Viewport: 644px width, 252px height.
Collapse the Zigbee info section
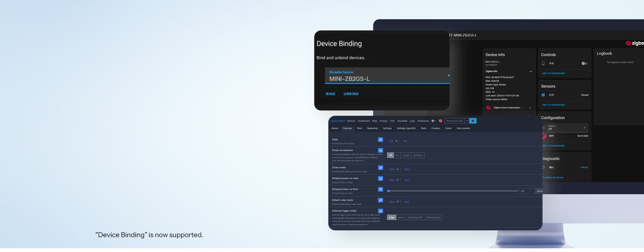531,71
